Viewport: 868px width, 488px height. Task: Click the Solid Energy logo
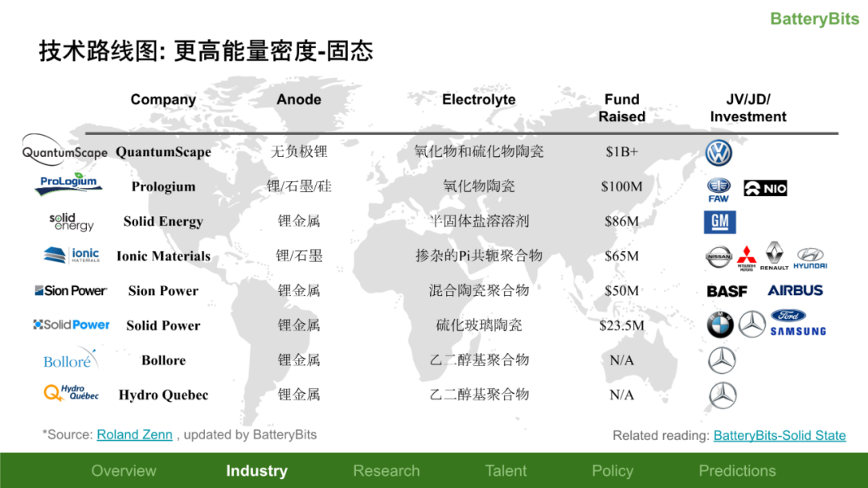72,222
